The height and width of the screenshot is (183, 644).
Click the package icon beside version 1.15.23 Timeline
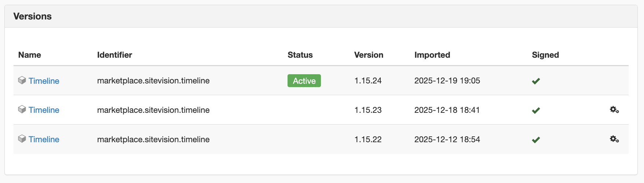coord(22,109)
